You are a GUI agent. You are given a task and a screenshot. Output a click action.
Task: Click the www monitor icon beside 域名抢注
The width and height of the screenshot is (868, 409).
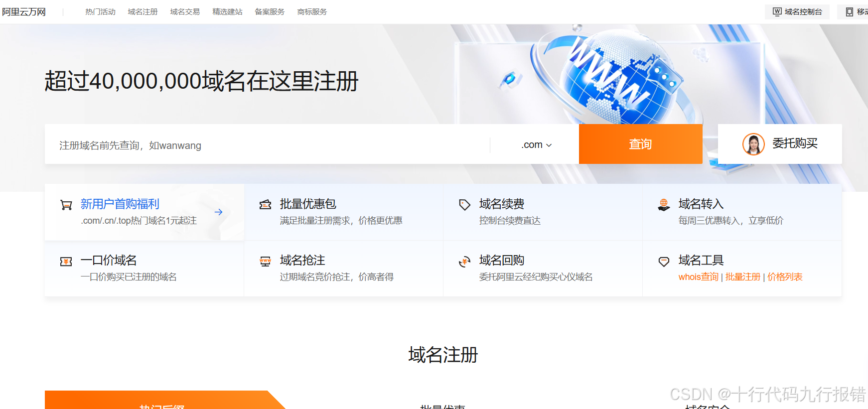266,261
